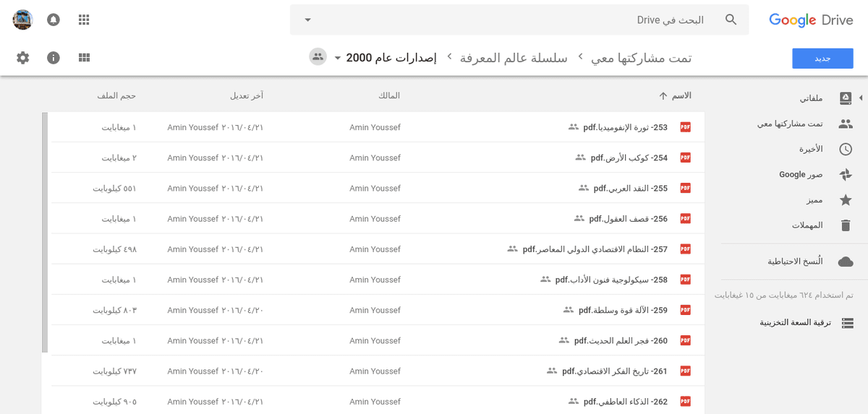Viewport: 868px width, 414px height.
Task: Switch to grid view layout
Action: tap(84, 58)
